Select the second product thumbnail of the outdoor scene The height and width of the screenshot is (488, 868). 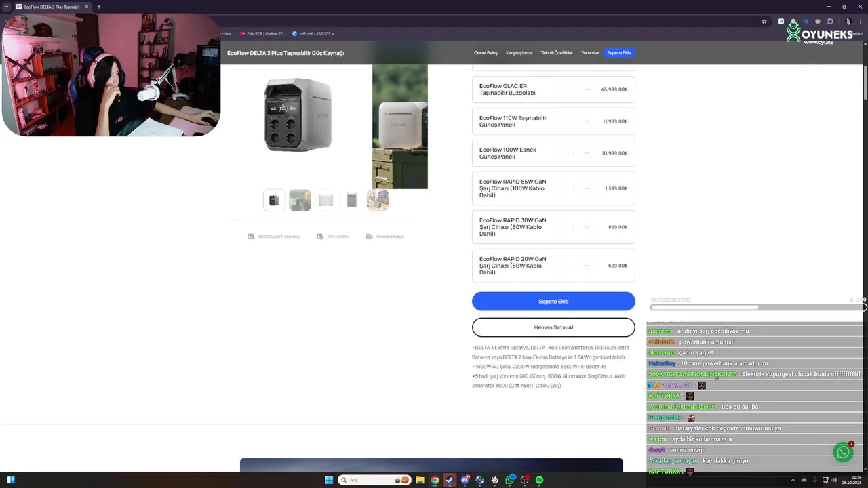tap(300, 201)
